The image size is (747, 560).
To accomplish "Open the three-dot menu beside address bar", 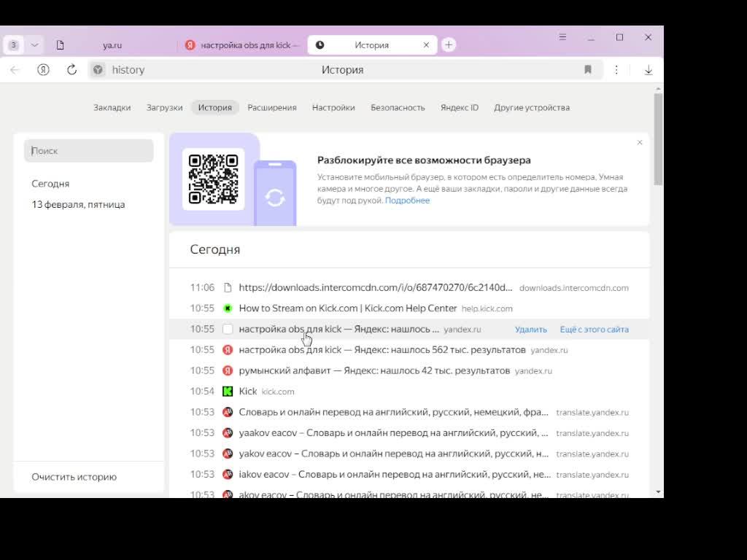I will (x=616, y=70).
